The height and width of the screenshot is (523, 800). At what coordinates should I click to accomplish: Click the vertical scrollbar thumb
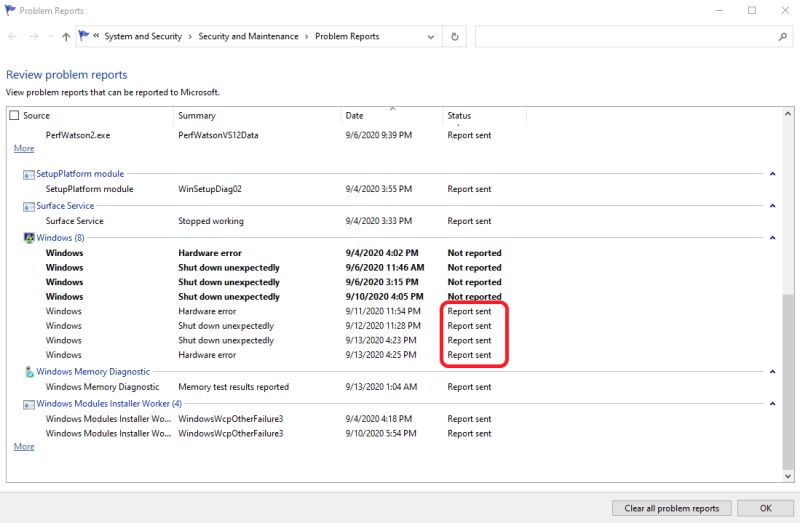point(788,382)
